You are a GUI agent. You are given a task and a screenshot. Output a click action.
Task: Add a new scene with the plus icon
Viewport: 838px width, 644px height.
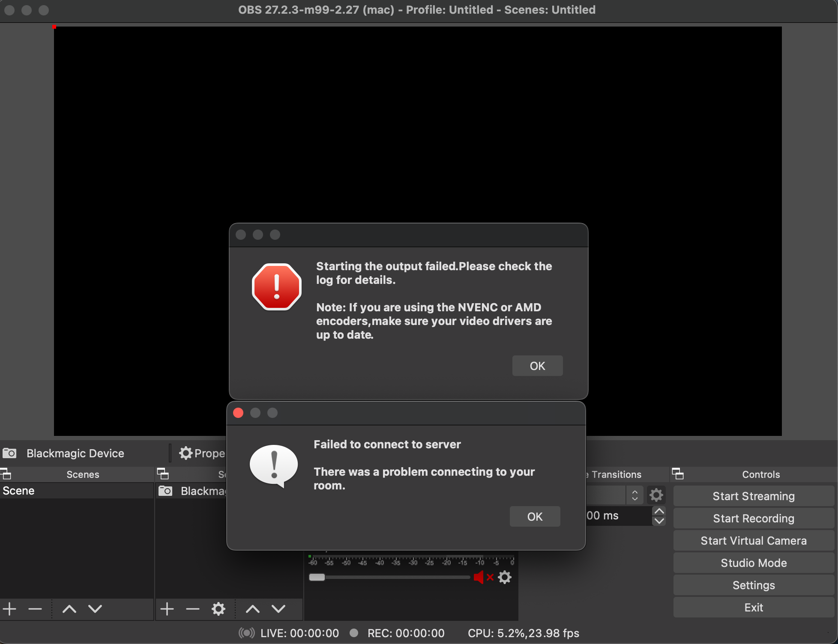coord(9,609)
